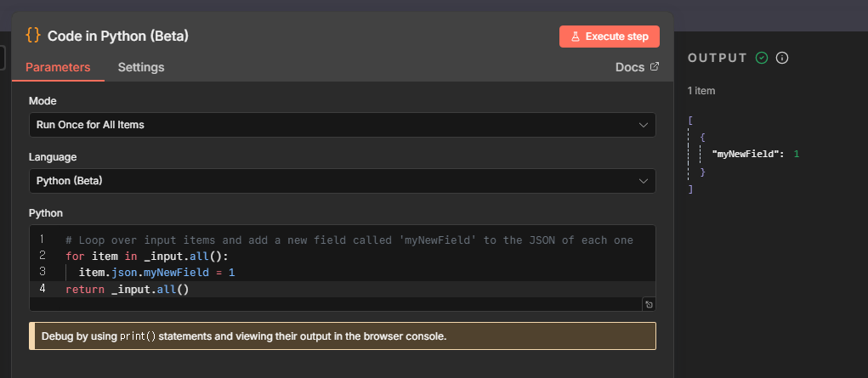This screenshot has height=378, width=868.
Task: Click the external-link icon beside Docs
Action: coord(655,66)
